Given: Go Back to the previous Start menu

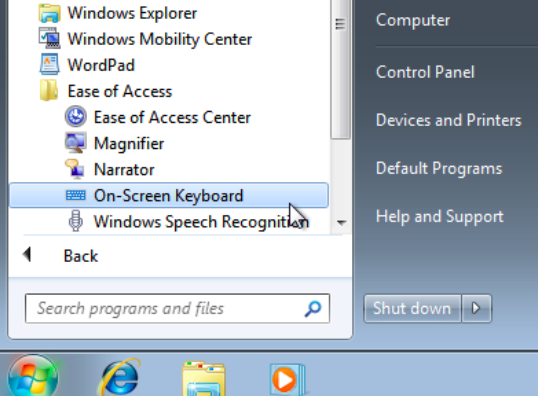Looking at the screenshot, I should tap(81, 256).
